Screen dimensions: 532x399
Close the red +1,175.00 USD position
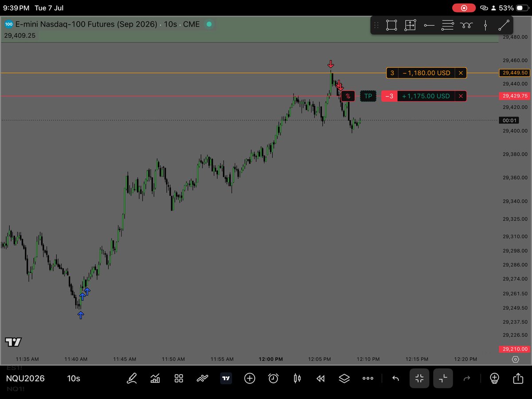point(461,96)
